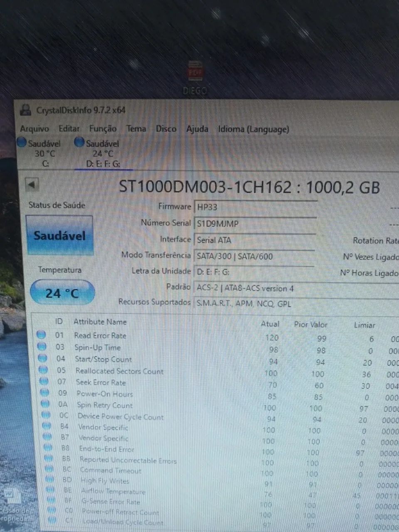Click the drive letter field D: E: F: G:
This screenshot has height=532, width=399.
tap(254, 272)
